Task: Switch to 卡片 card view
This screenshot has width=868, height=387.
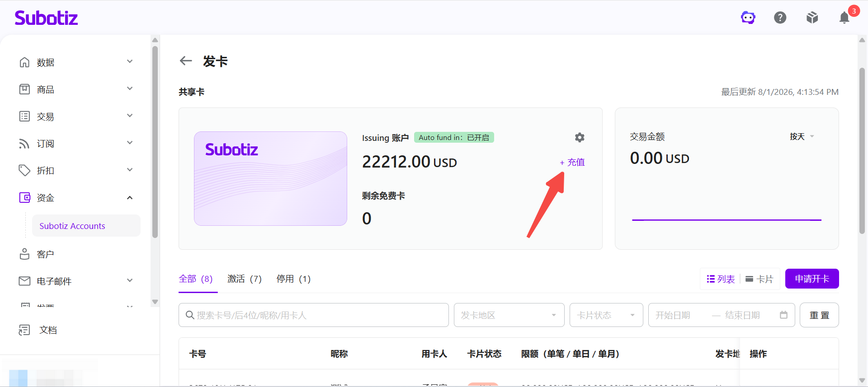Action: tap(759, 279)
